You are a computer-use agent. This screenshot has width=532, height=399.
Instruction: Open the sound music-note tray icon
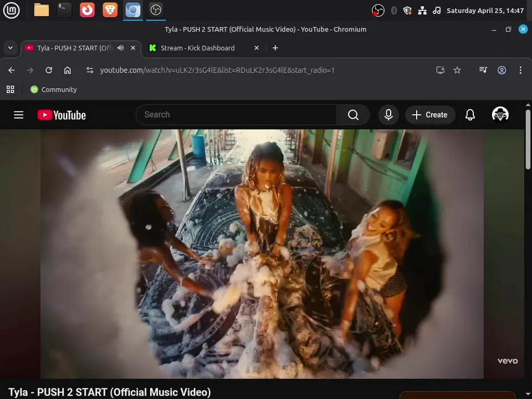coord(437,11)
